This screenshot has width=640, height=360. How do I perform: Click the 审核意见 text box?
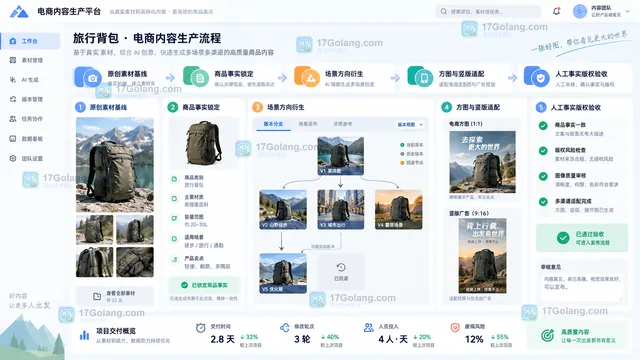click(582, 287)
